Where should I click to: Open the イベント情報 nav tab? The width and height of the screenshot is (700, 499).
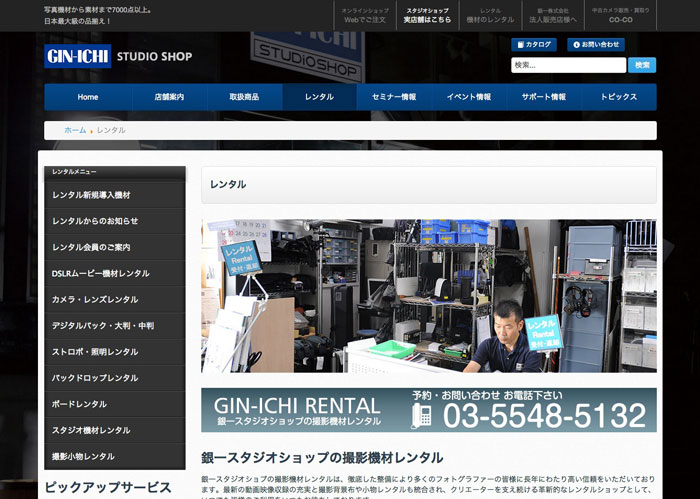tap(469, 97)
